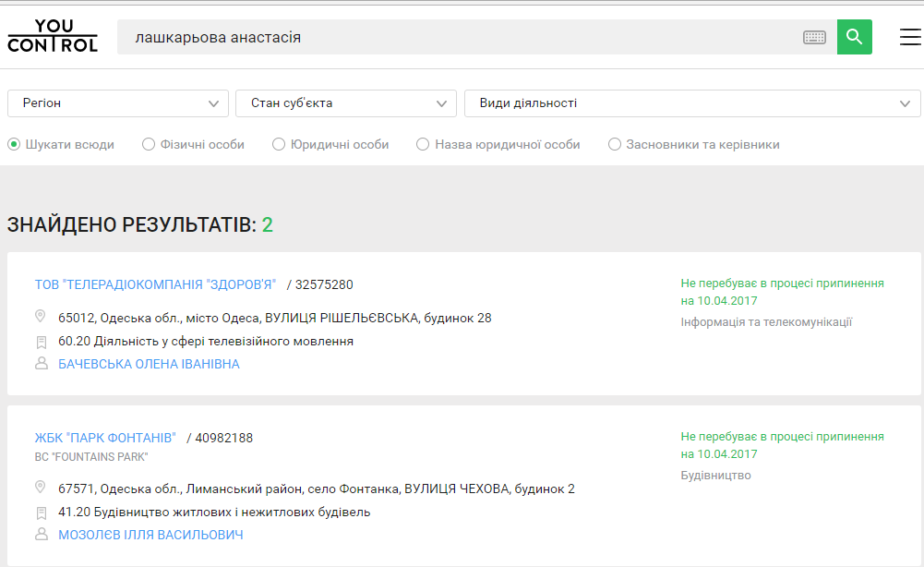924x567 pixels.
Task: Click address text село Фонтанка, ВУЛИЦЯ ЧЕХОВА
Action: click(408, 489)
